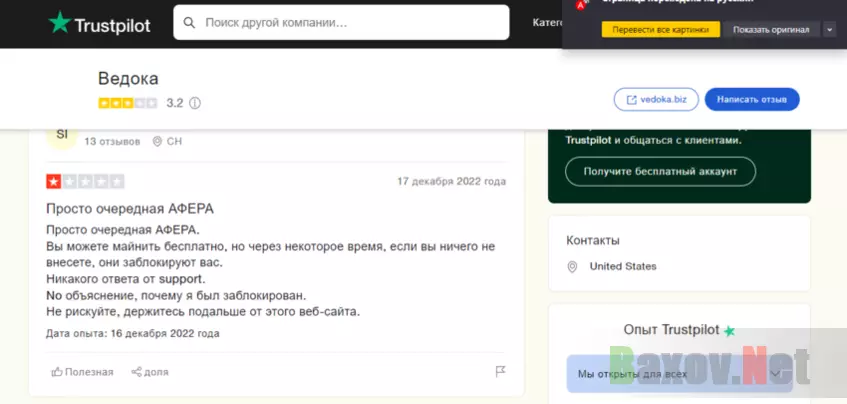Image resolution: width=847 pixels, height=404 pixels.
Task: Click the 3.2 rating score
Action: coord(174,103)
